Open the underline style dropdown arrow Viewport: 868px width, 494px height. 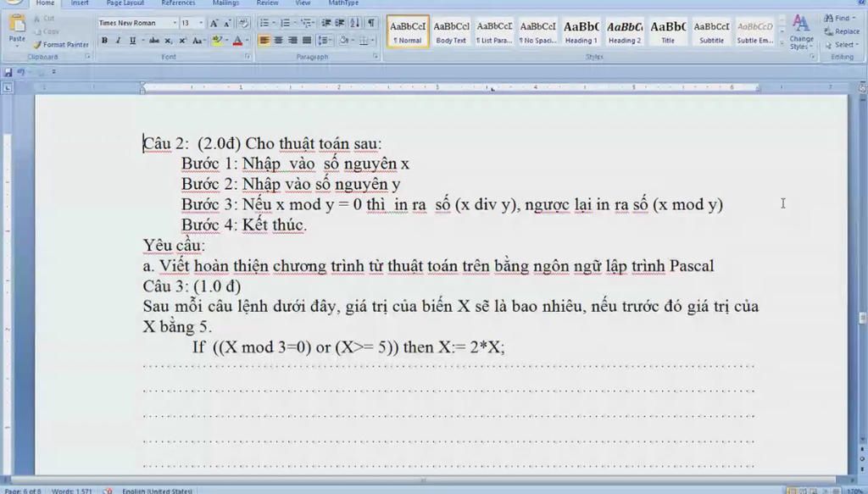tap(142, 41)
